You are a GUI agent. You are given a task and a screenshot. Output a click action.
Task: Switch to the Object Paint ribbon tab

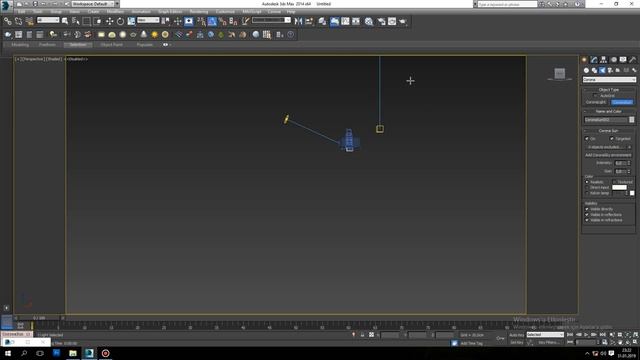(x=111, y=44)
